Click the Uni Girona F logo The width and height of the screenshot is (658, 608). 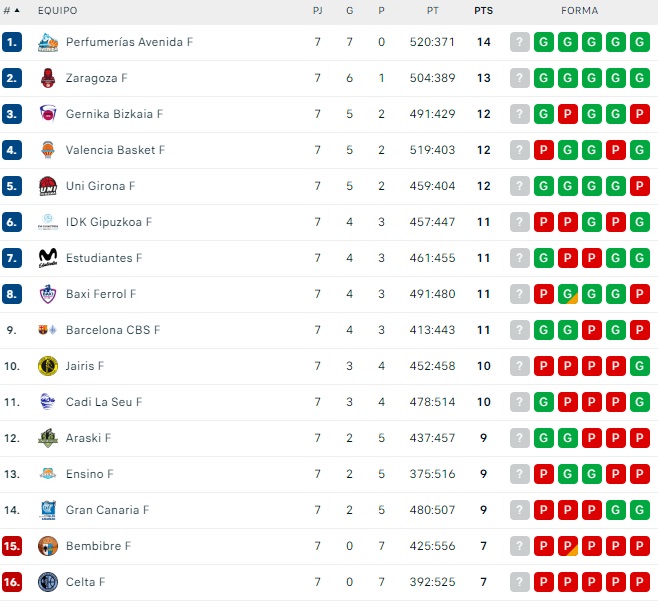click(48, 186)
